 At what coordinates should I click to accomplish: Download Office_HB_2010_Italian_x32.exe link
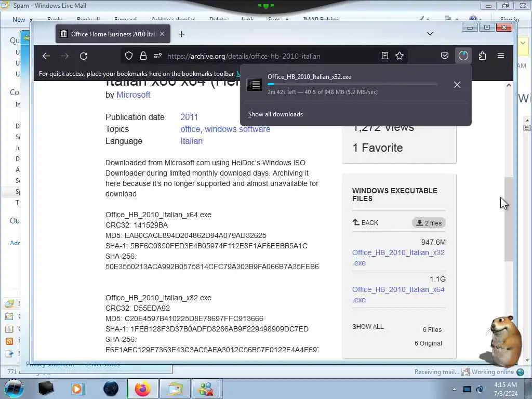398,258
